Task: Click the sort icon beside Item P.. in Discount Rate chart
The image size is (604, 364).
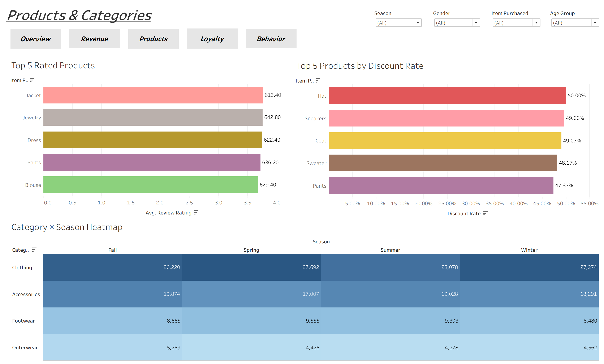Action: 318,81
